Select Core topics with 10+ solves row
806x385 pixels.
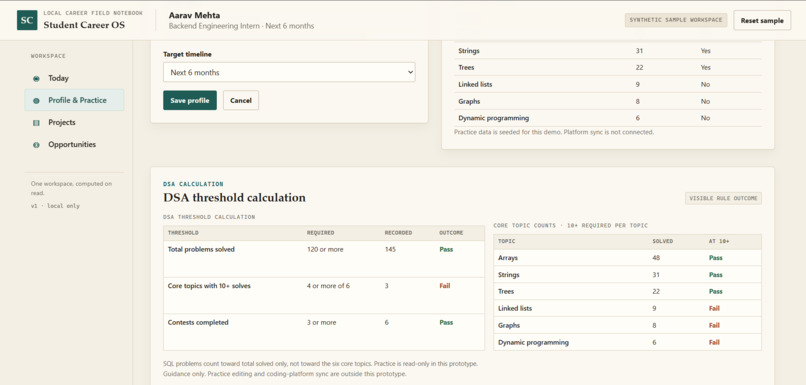tap(324, 296)
